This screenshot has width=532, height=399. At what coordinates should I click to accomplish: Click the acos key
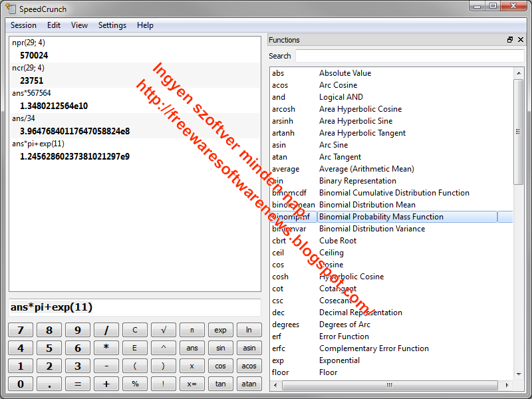click(249, 366)
